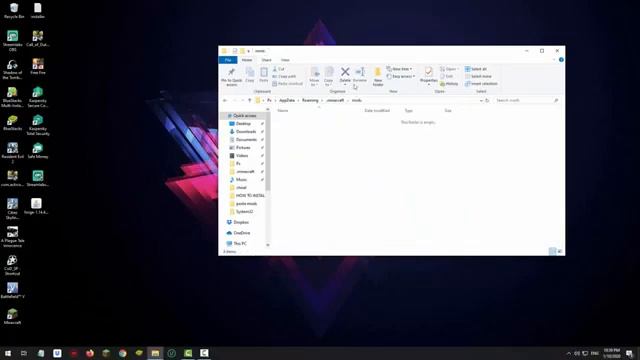Open Music in the navigation pane
This screenshot has height=360, width=640.
click(242, 180)
